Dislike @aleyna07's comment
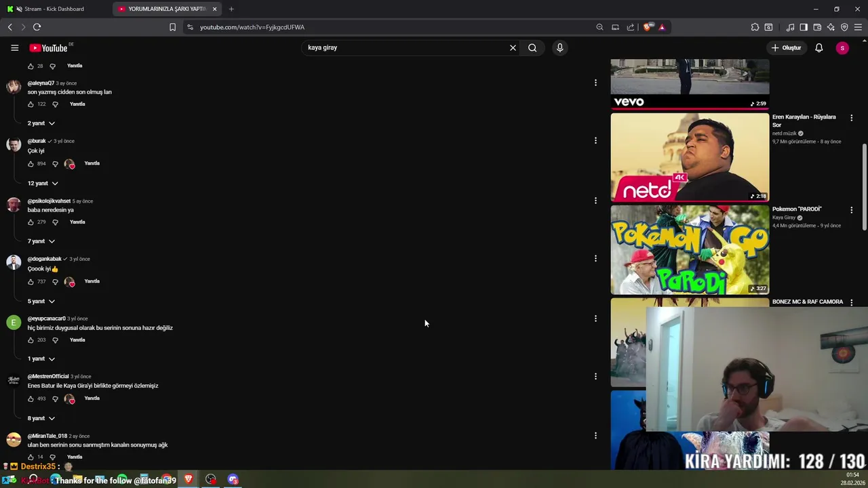This screenshot has width=868, height=488. 55,104
